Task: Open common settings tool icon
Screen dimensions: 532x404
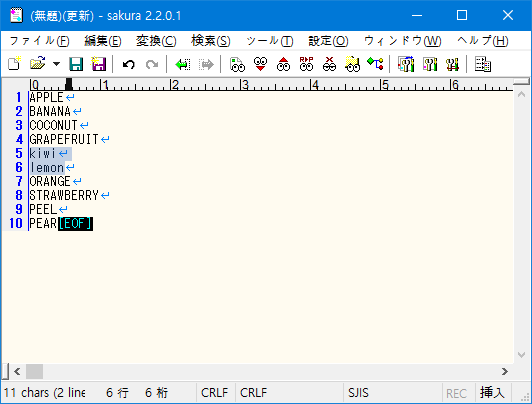Action: pos(453,64)
